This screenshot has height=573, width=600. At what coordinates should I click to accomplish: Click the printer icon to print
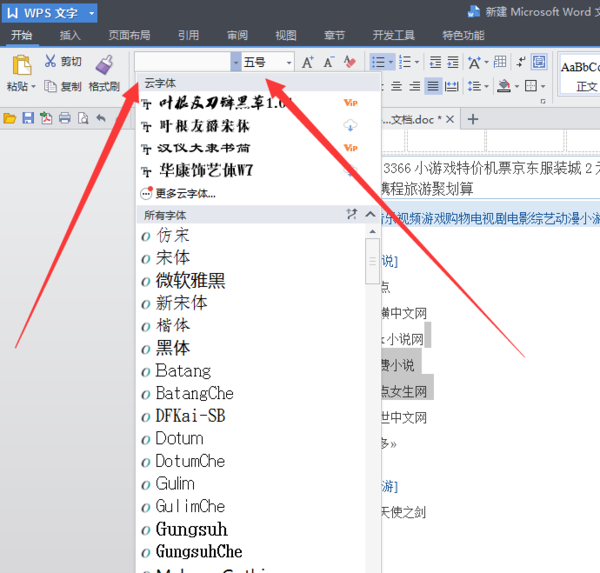pyautogui.click(x=65, y=118)
